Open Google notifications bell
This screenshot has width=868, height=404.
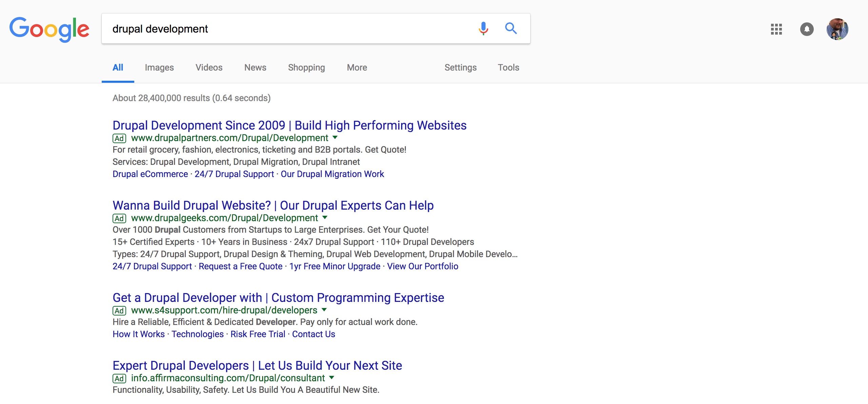tap(807, 29)
